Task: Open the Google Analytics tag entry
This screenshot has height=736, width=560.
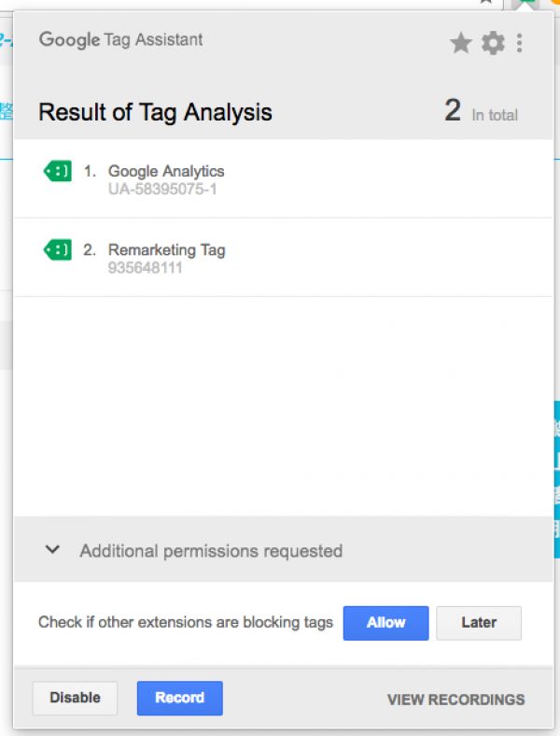Action: (x=284, y=178)
